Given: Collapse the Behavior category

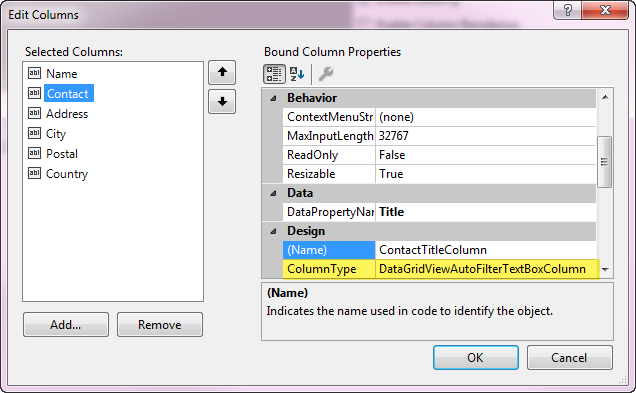Looking at the screenshot, I should click(x=273, y=98).
